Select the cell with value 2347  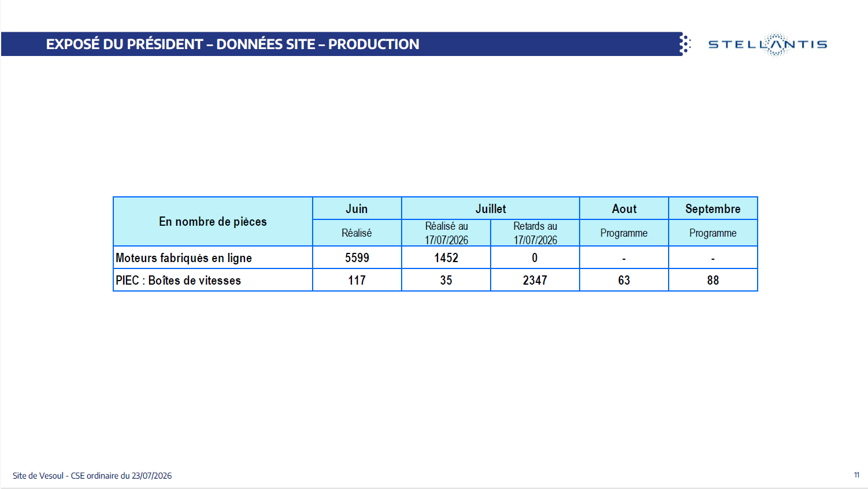tap(535, 280)
